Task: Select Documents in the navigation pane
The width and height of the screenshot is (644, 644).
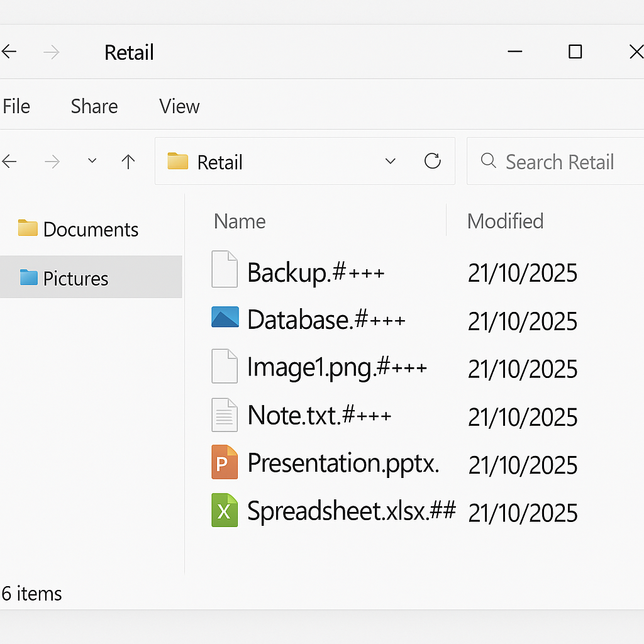Action: coord(90,230)
